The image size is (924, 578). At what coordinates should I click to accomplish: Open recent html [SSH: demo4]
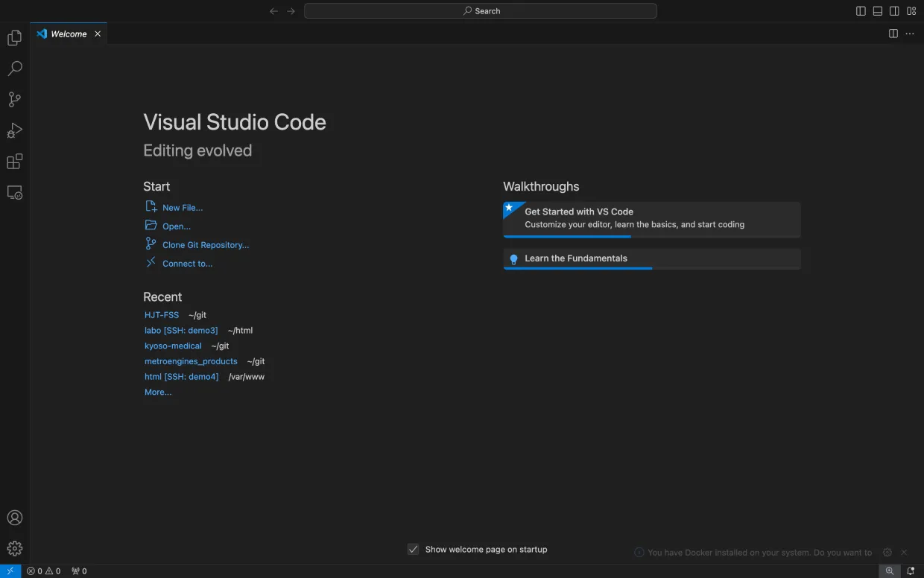pyautogui.click(x=182, y=377)
